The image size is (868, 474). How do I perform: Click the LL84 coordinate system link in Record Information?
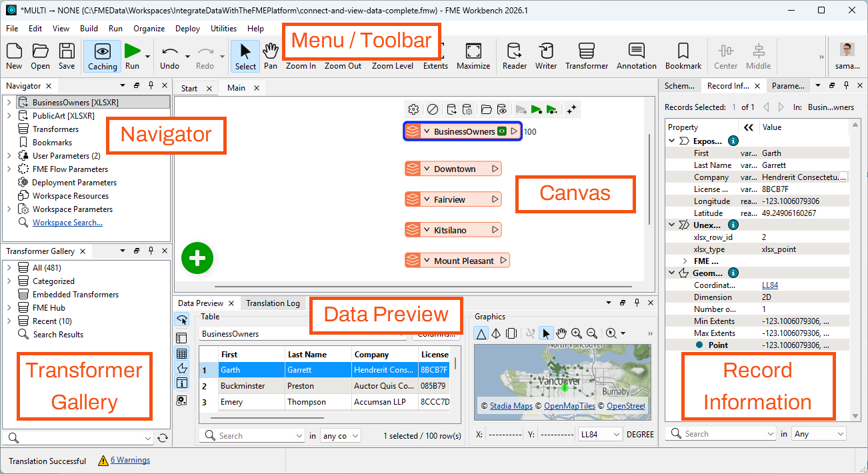pos(770,285)
